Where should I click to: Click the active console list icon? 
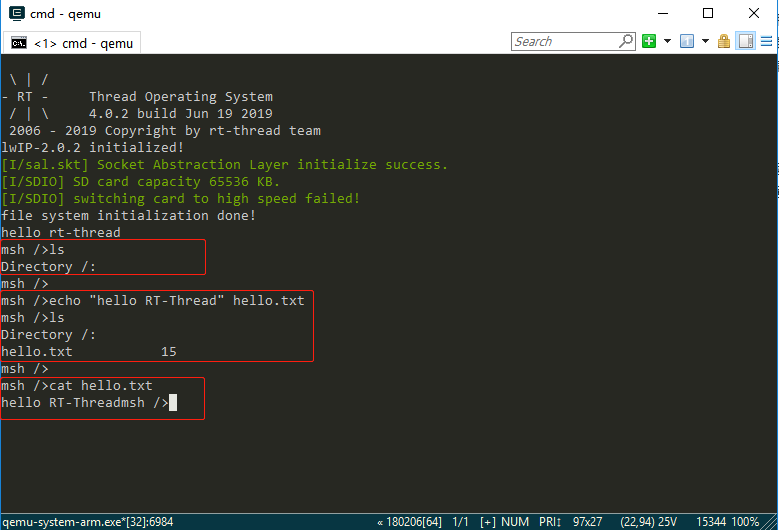(687, 41)
